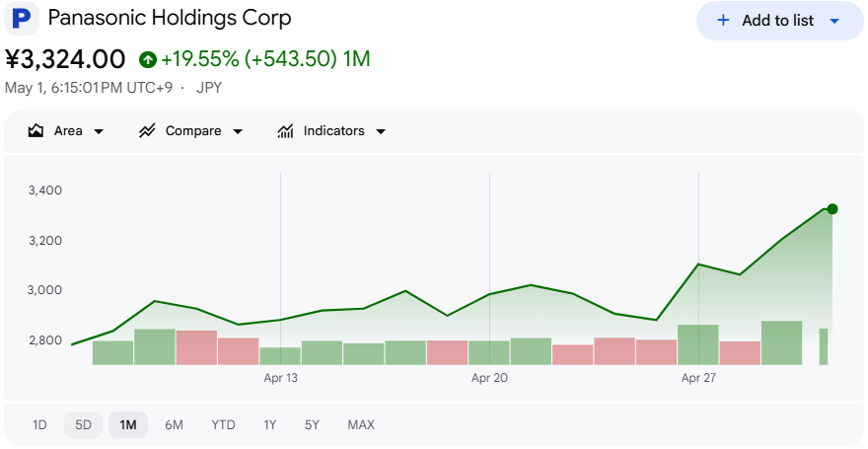
Task: Click the 3,400 axis value
Action: [x=44, y=190]
